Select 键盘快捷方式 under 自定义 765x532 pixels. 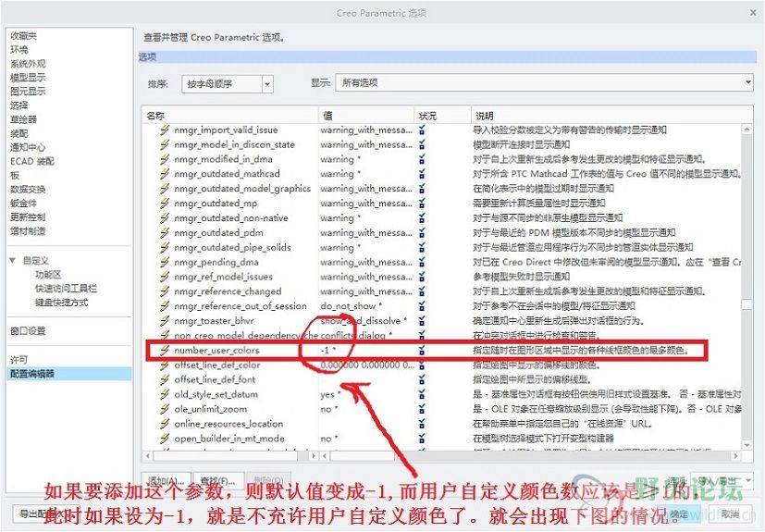(x=61, y=303)
